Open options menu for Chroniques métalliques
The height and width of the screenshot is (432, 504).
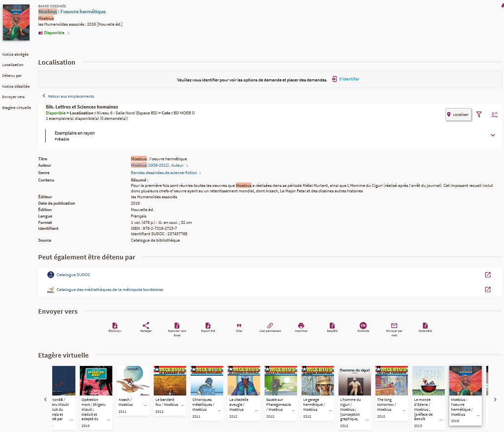(x=220, y=410)
